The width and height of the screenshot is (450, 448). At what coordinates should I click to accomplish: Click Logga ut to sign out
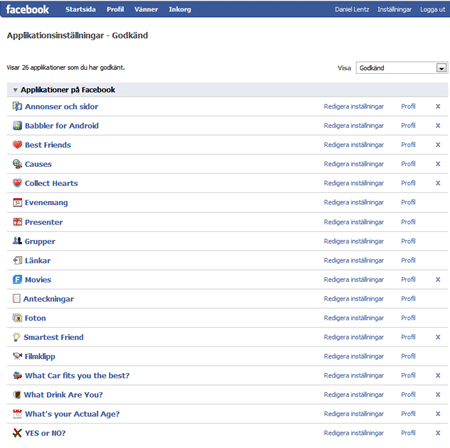[x=433, y=10]
